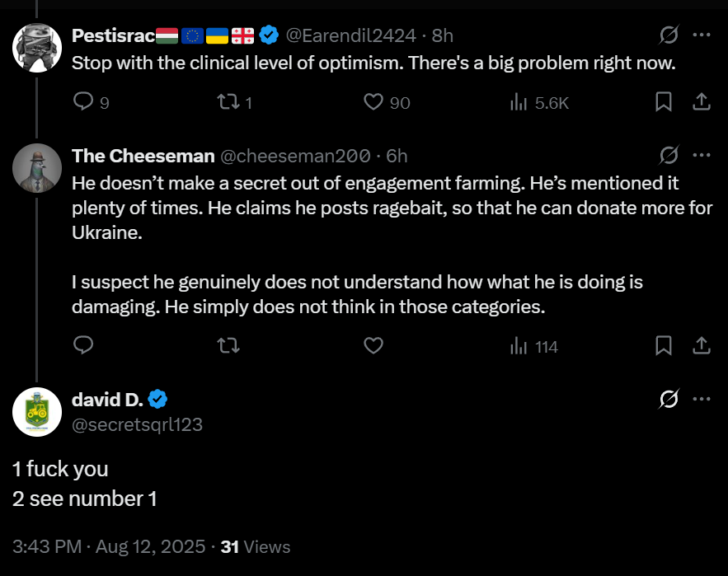Bookmark The Cheeseman's tweet

tap(664, 345)
